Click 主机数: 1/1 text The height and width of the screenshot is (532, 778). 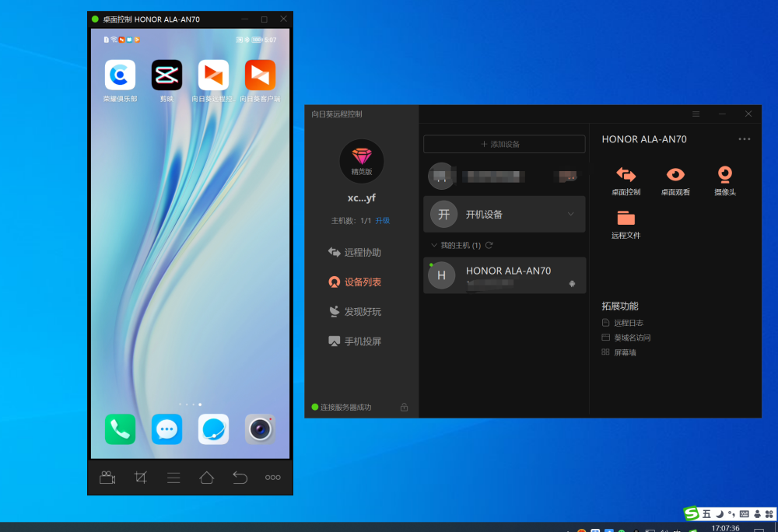(352, 221)
